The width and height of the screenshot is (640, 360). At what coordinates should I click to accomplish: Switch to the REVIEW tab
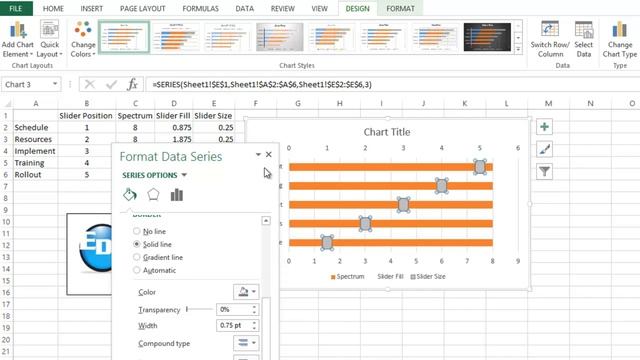pos(282,8)
